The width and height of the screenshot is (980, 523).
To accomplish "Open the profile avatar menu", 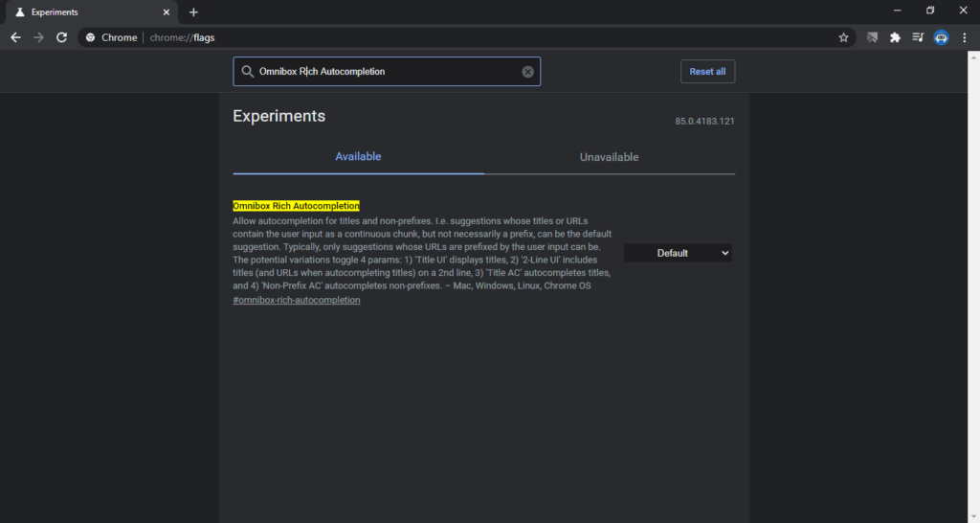I will (941, 37).
